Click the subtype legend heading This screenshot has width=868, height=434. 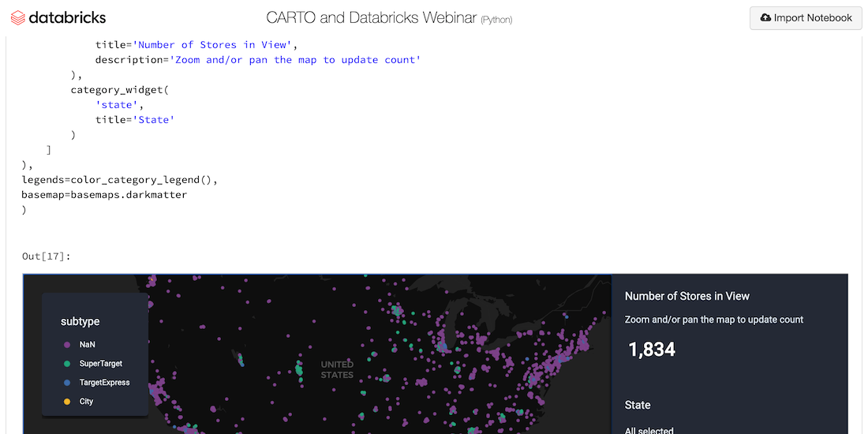(80, 321)
